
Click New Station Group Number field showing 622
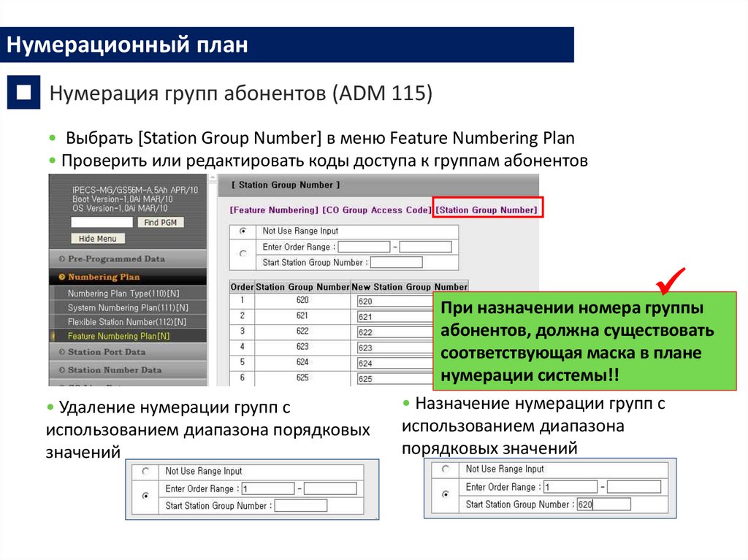pyautogui.click(x=395, y=332)
